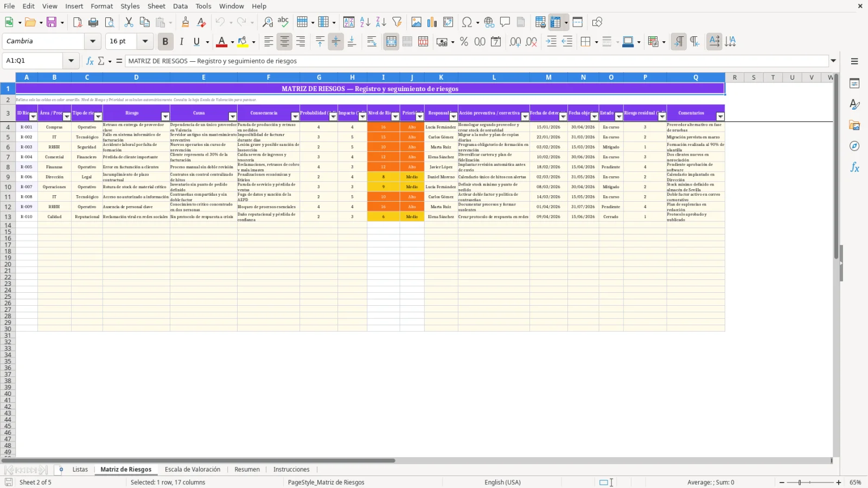
Task: Expand the formula bar
Action: pyautogui.click(x=834, y=61)
